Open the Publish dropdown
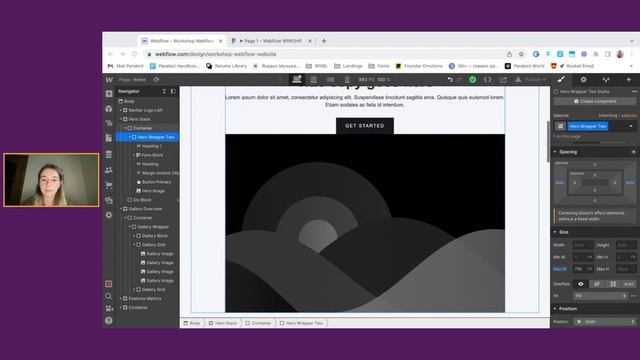Viewport: 640px width, 360px height. coord(530,80)
